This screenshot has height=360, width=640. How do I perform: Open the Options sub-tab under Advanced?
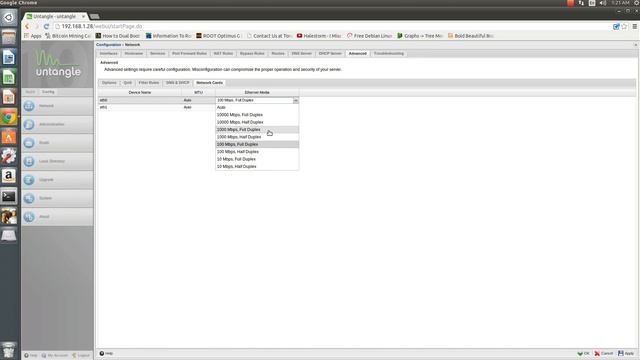click(x=109, y=83)
